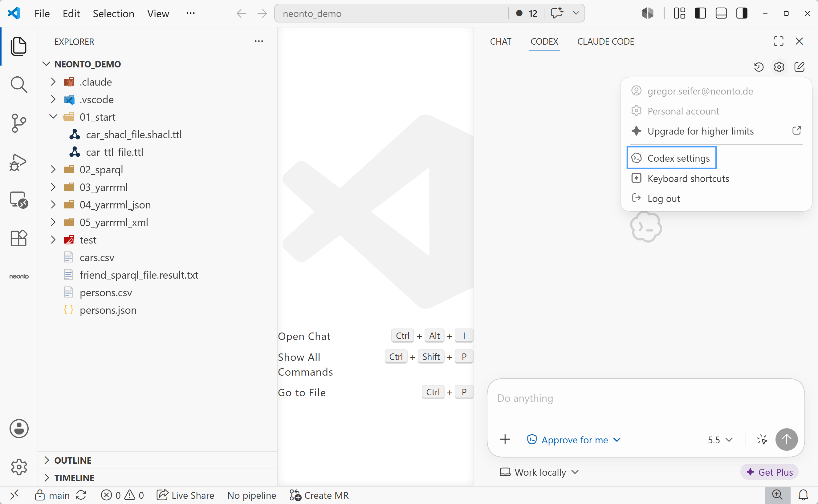Open Source Control view
818x504 pixels.
(19, 123)
